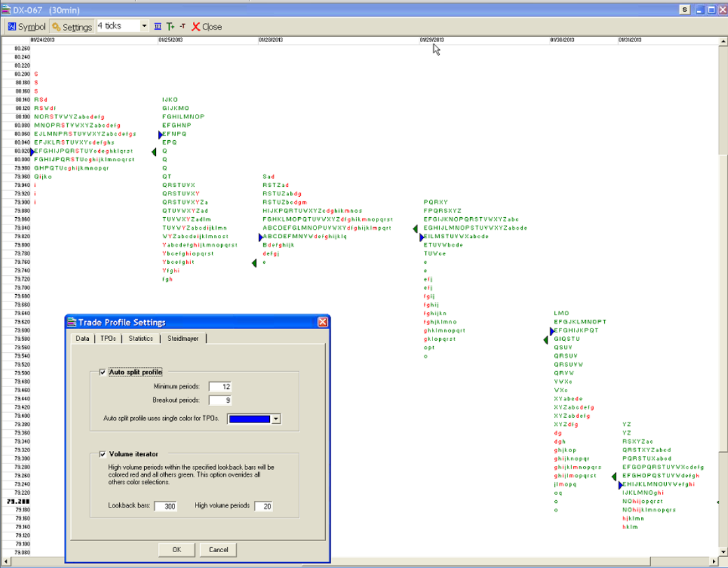Click the green marker beside GIQSTU row
Viewport: 728px width, 568px height.
(546, 340)
